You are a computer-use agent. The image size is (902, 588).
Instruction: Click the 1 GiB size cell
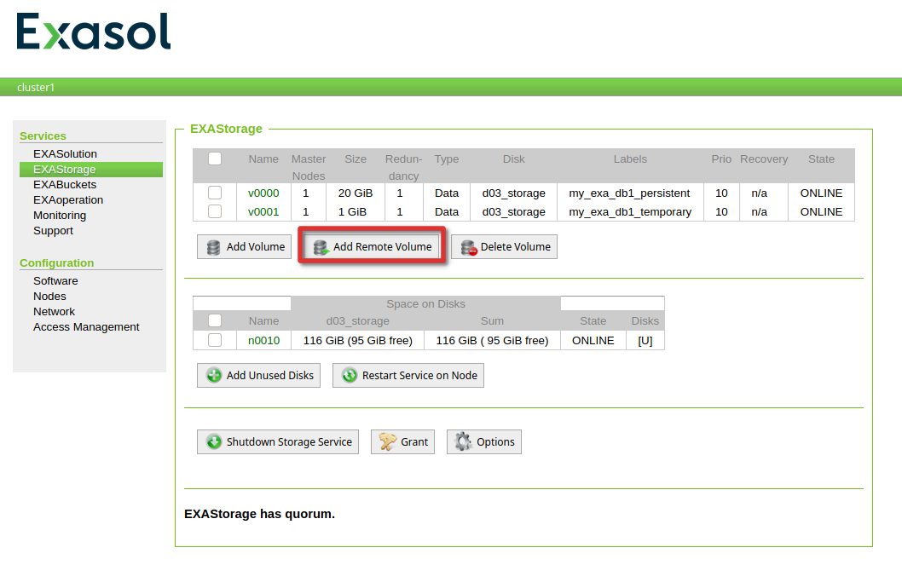pos(352,212)
